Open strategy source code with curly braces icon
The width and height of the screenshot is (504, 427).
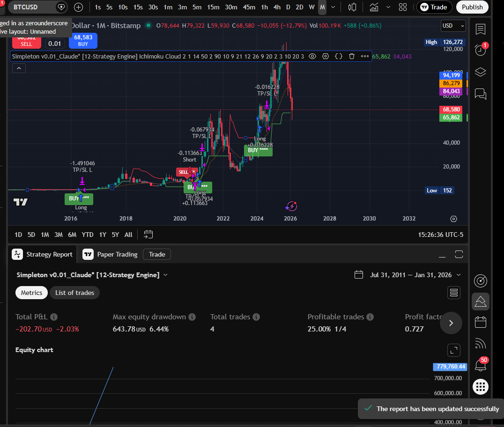coord(339,56)
